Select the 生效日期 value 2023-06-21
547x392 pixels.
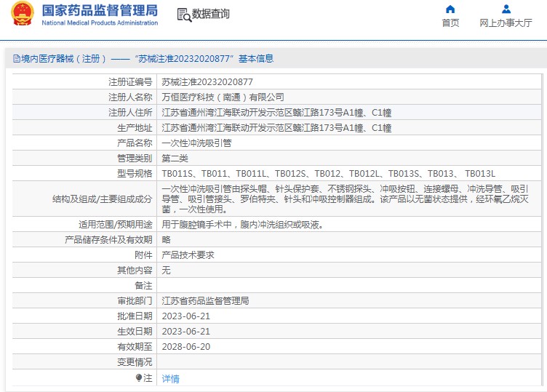pos(186,332)
